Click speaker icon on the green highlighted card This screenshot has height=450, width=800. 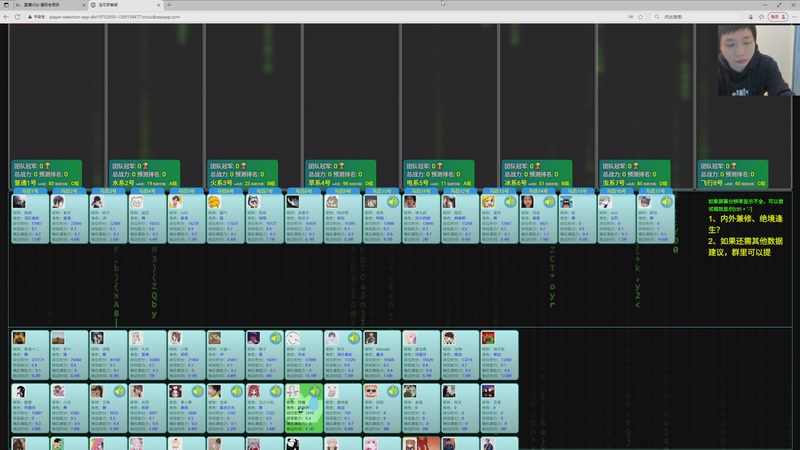tap(315, 391)
